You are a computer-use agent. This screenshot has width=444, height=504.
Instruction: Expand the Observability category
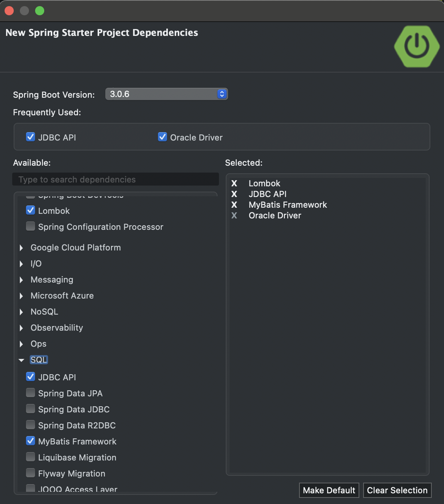[21, 328]
